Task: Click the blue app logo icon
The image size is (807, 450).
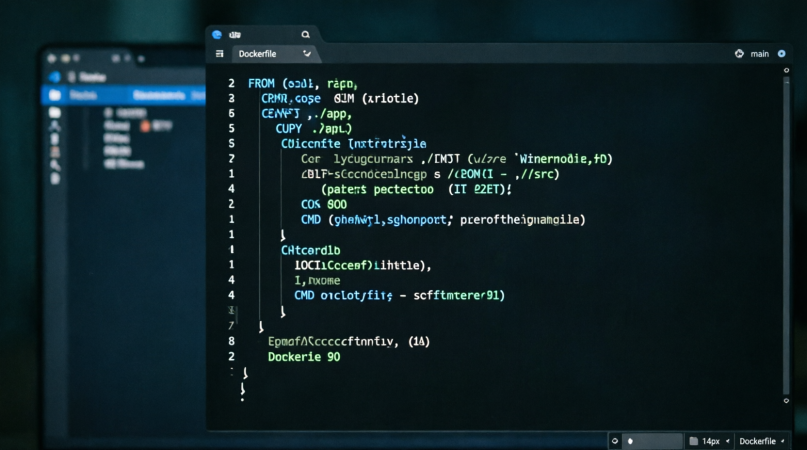Action: point(217,34)
